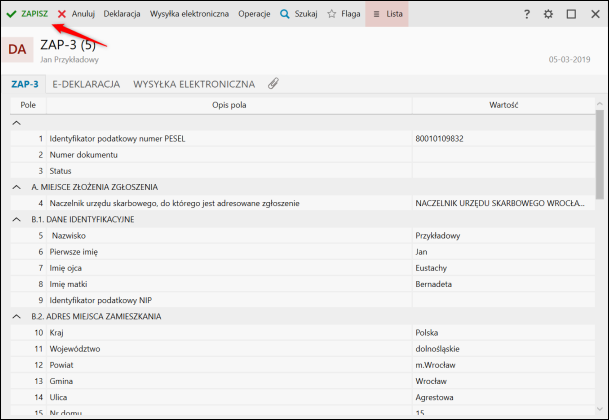609x420 pixels.
Task: Close the ZAP-3 window
Action: point(595,14)
